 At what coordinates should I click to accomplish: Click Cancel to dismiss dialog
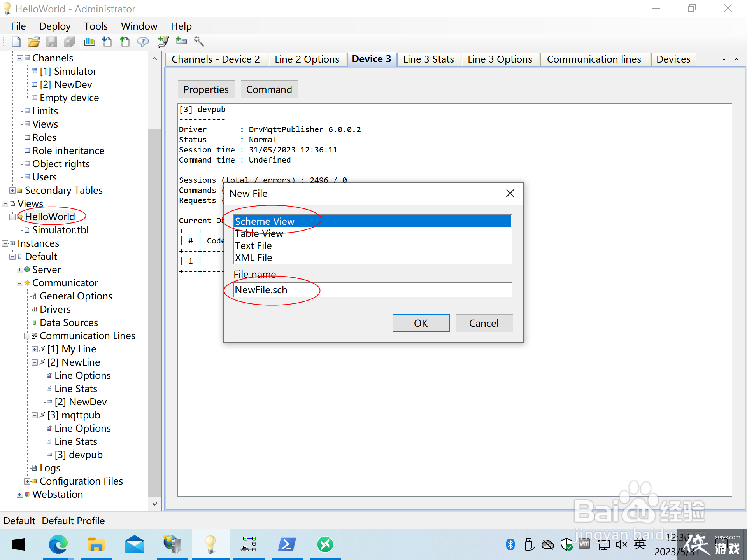[x=484, y=323]
